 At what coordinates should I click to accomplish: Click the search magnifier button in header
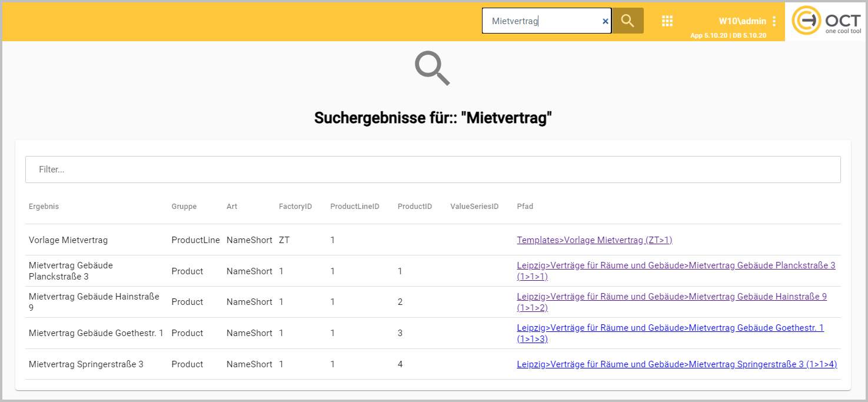point(627,21)
